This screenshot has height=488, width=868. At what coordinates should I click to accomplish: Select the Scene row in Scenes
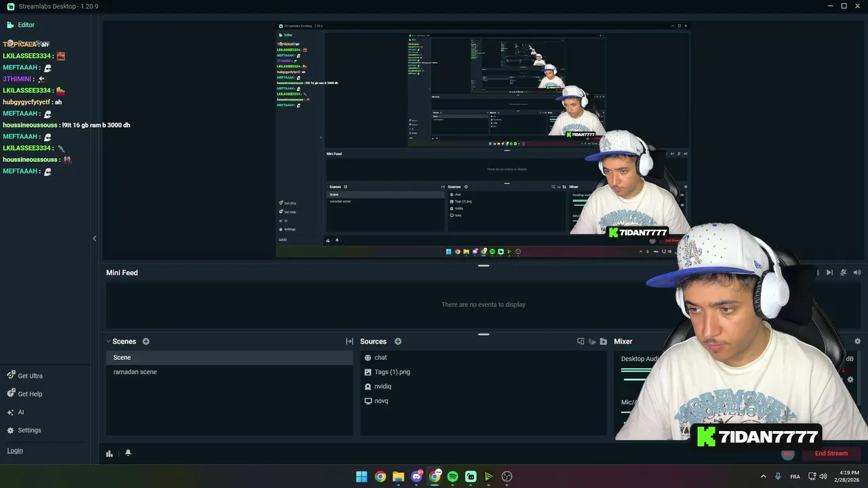click(x=229, y=357)
